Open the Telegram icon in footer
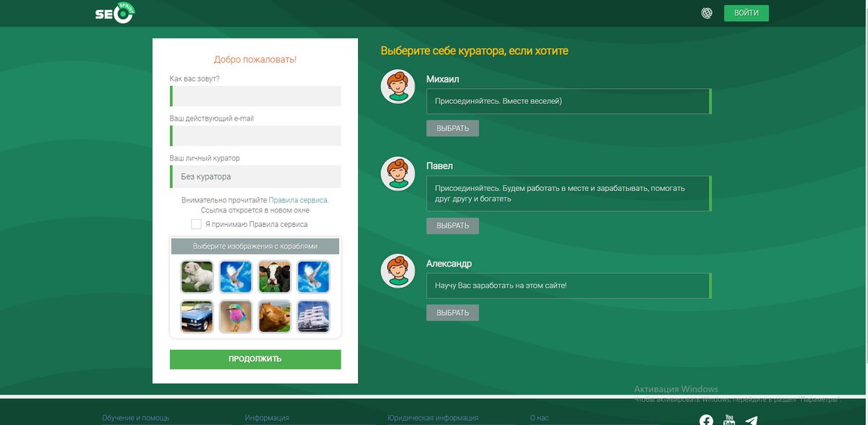Viewport: 868px width, 425px height. [752, 421]
